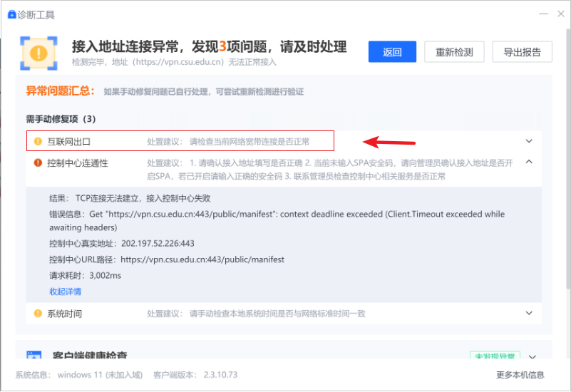Viewport: 571px width, 392px height.
Task: Click the 诊断工具 app icon in title bar
Action: pos(11,14)
